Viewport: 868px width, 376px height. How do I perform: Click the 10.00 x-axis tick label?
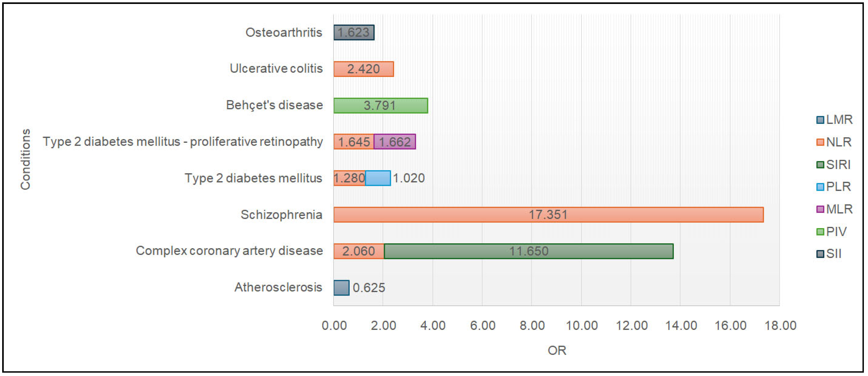coord(582,325)
